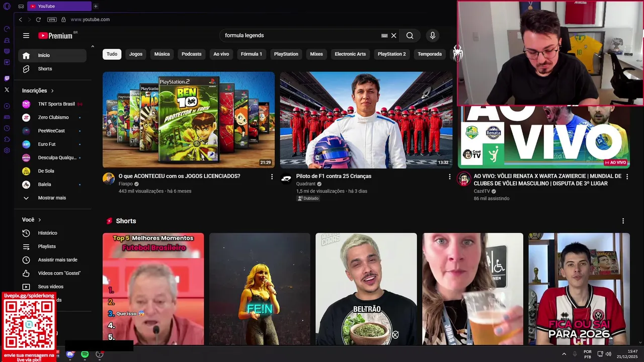Expand Mostrar mais subscriptions list
The height and width of the screenshot is (362, 644).
pyautogui.click(x=52, y=198)
